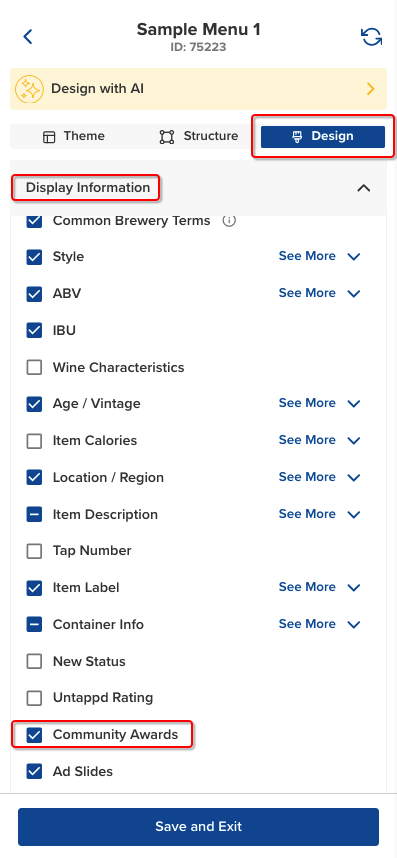Expand the Style See More chevron
The image size is (397, 858).
354,257
